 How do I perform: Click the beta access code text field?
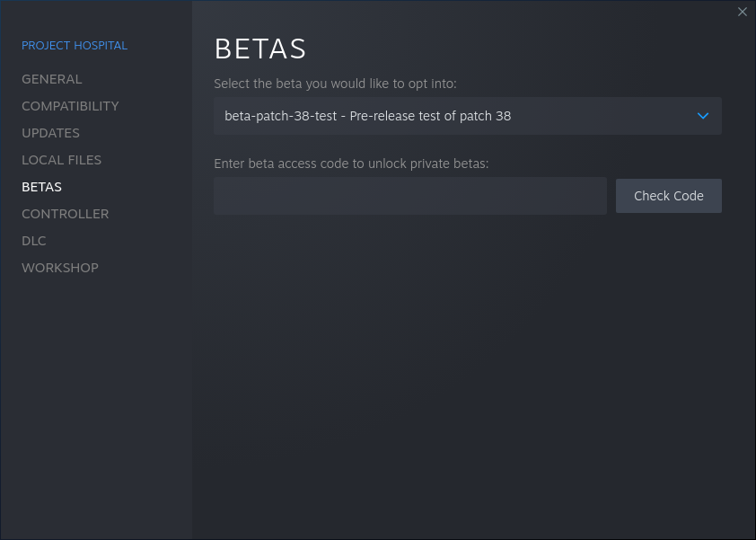[409, 196]
